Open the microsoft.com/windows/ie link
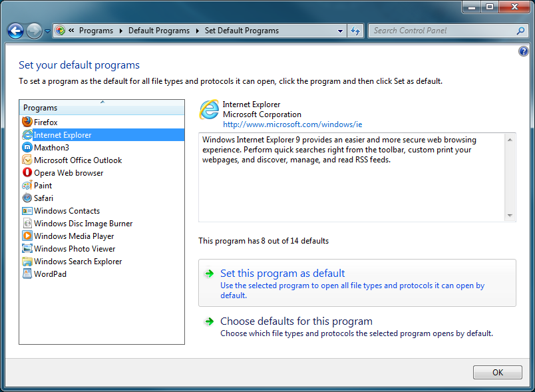 point(292,124)
